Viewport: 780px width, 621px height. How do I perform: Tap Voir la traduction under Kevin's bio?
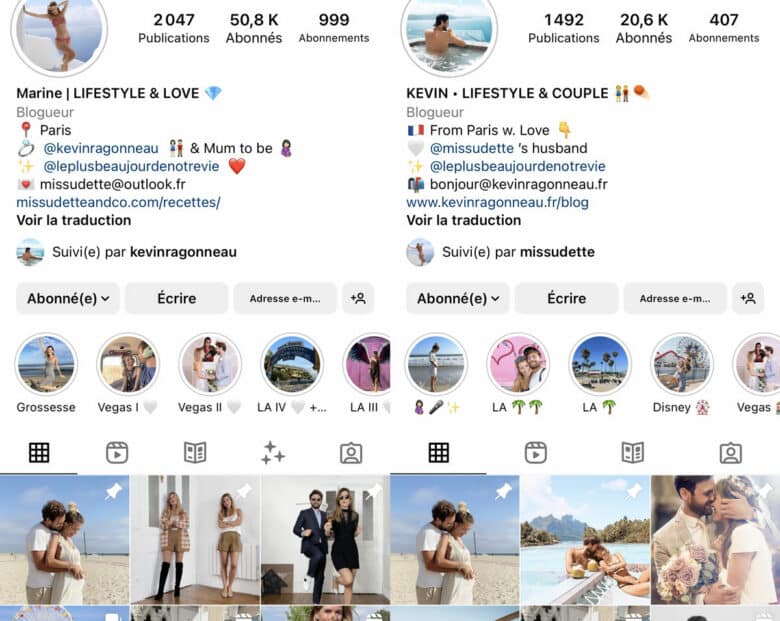pyautogui.click(x=464, y=220)
